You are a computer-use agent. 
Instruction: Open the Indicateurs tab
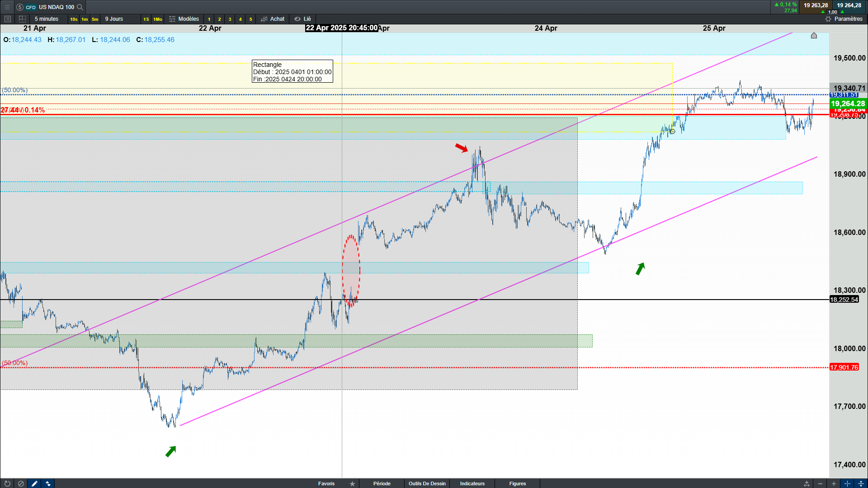coord(472,483)
